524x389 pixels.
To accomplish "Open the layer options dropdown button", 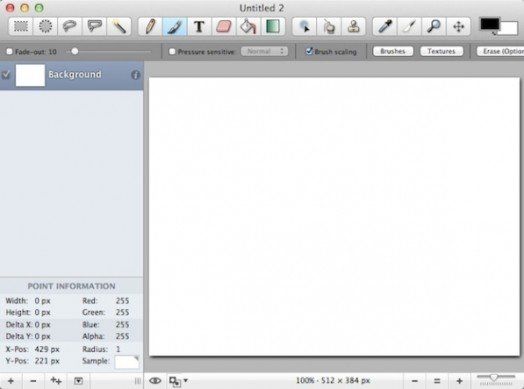I will pos(79,381).
